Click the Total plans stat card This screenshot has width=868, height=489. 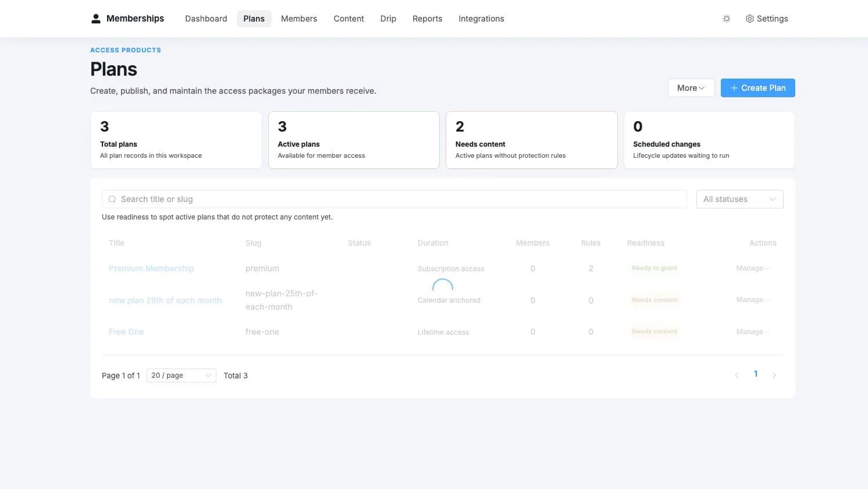[176, 140]
